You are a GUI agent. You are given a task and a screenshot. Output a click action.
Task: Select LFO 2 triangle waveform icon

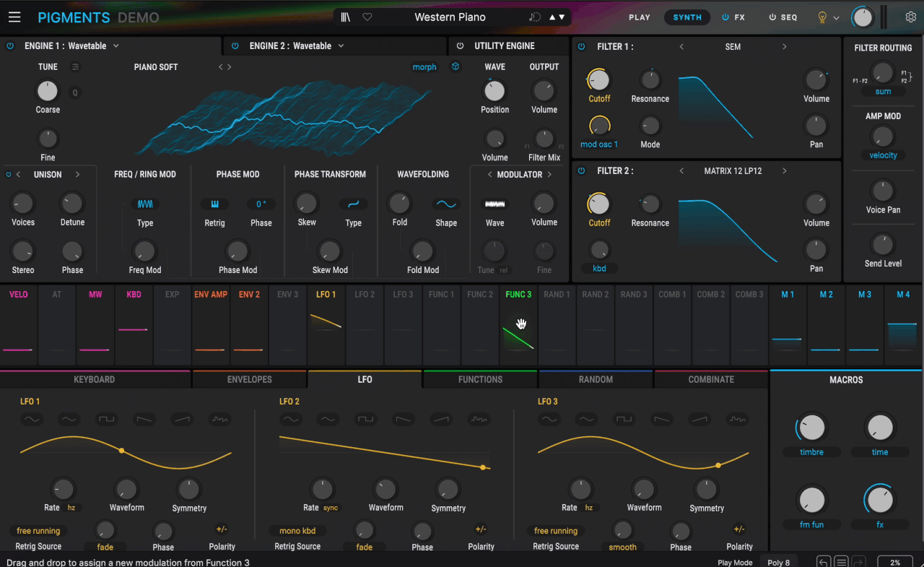click(328, 419)
